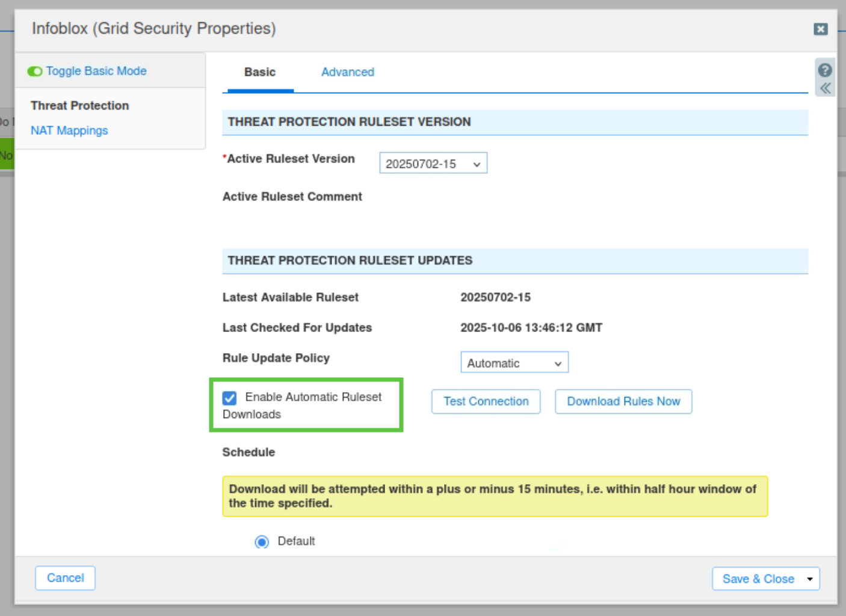Expand the help panel double-chevron icon
Screen dimensions: 846x616
(x=825, y=88)
